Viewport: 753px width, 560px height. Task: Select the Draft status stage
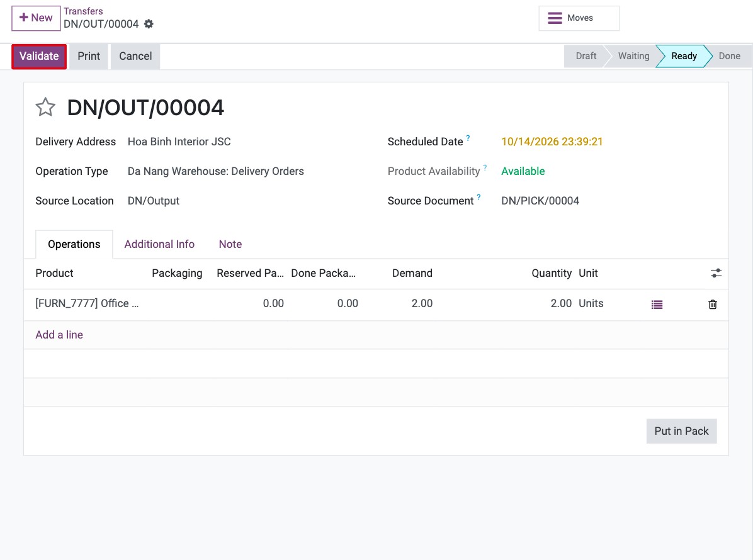click(586, 56)
